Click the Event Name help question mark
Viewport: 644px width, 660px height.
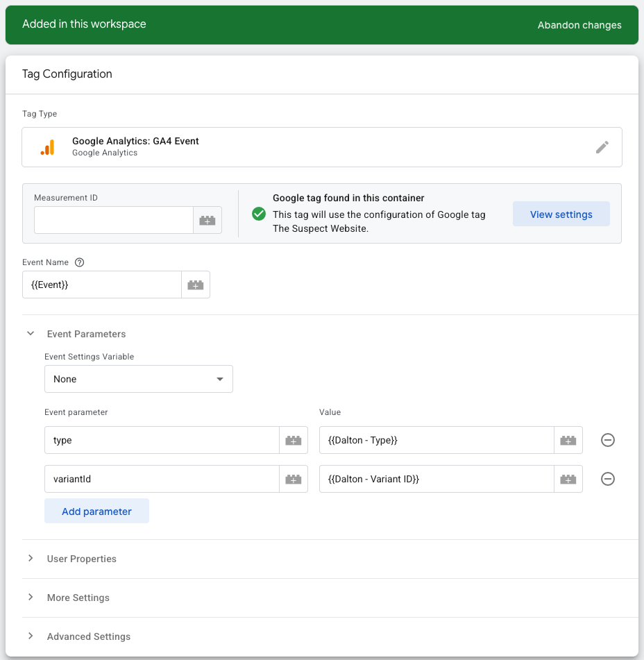pyautogui.click(x=79, y=262)
